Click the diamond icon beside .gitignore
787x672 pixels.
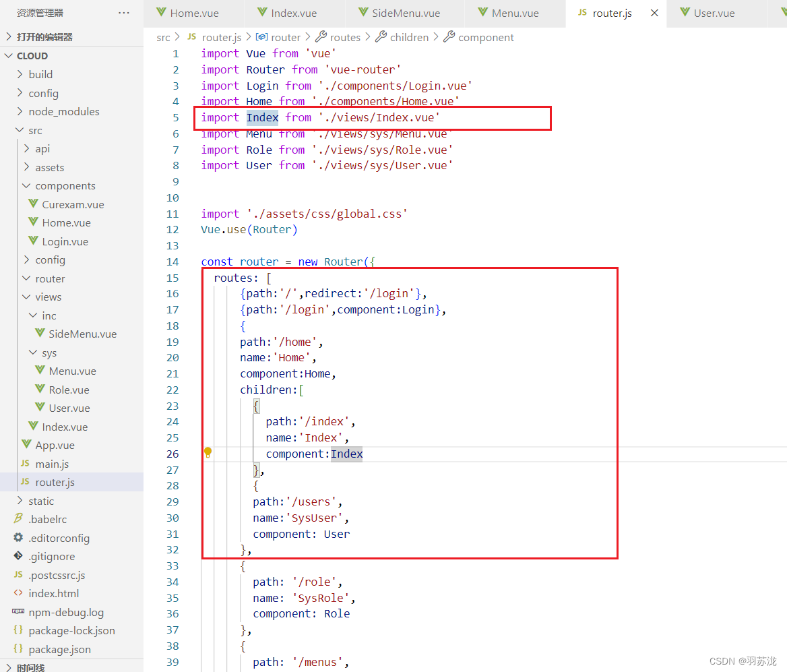coord(18,556)
